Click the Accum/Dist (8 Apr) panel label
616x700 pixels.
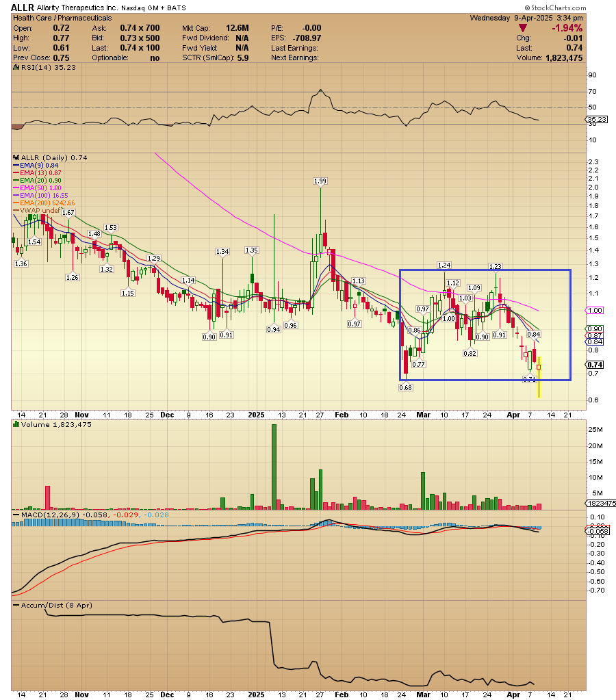[56, 606]
